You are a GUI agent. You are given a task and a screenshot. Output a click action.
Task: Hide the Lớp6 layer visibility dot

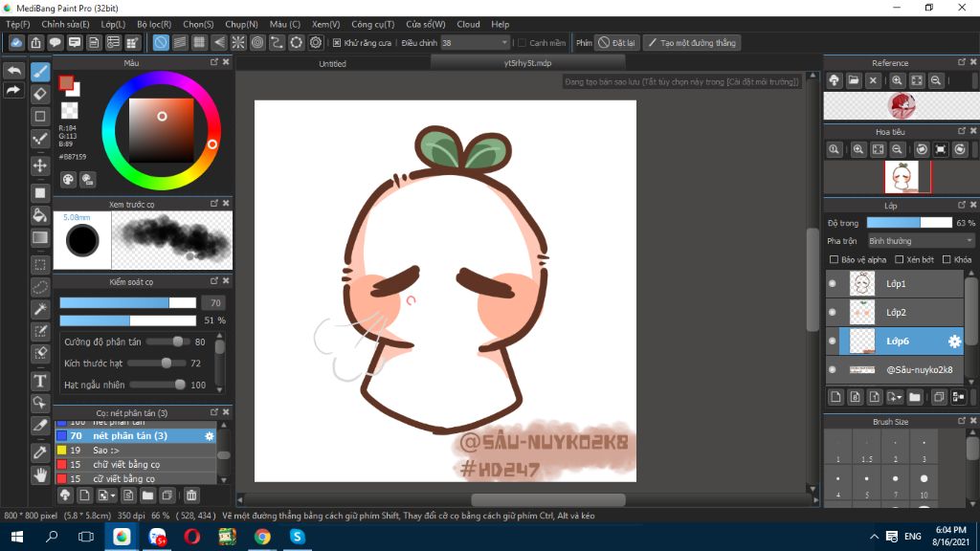(x=832, y=342)
